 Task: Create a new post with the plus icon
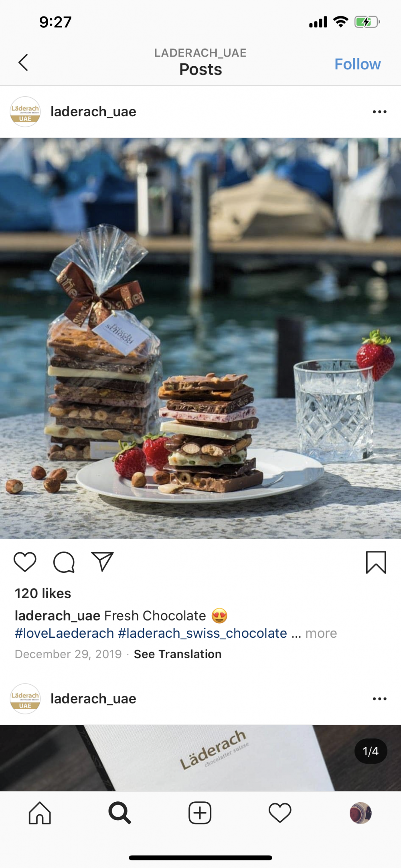pos(200,813)
